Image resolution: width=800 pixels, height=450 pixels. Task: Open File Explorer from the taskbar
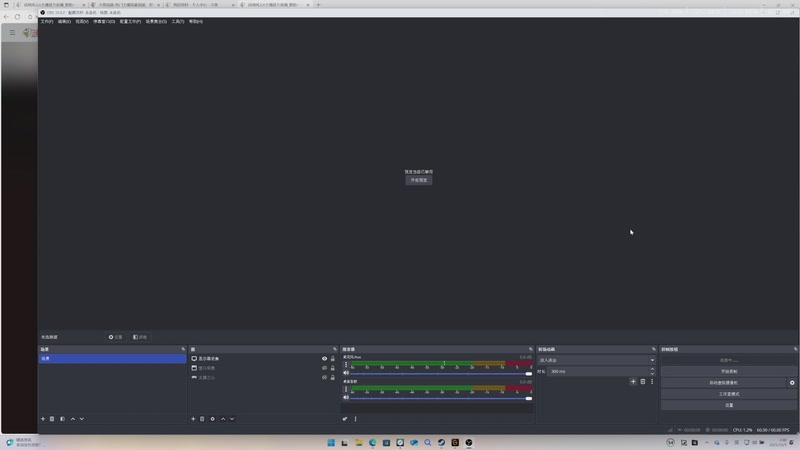[359, 443]
